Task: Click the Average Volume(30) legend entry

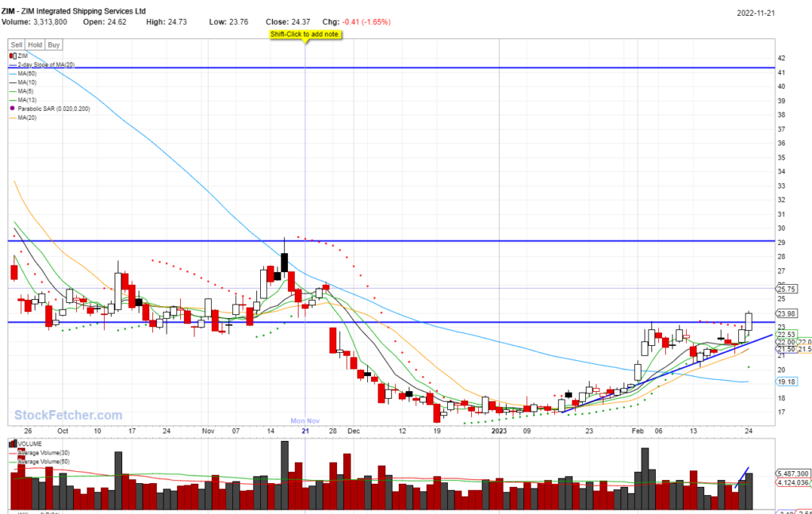Action: click(x=40, y=453)
